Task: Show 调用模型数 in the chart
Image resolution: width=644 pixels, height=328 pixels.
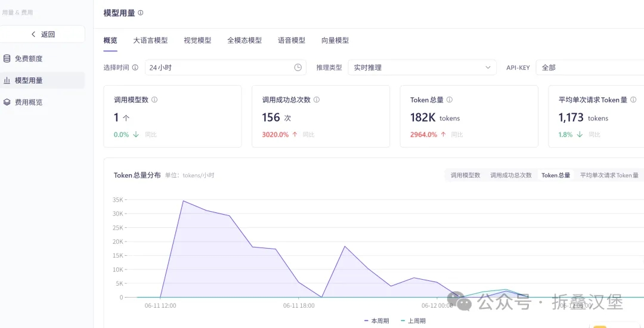Action: point(465,175)
